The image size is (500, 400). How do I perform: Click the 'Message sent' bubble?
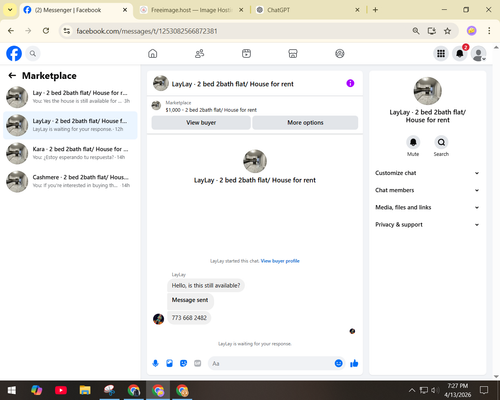point(190,300)
